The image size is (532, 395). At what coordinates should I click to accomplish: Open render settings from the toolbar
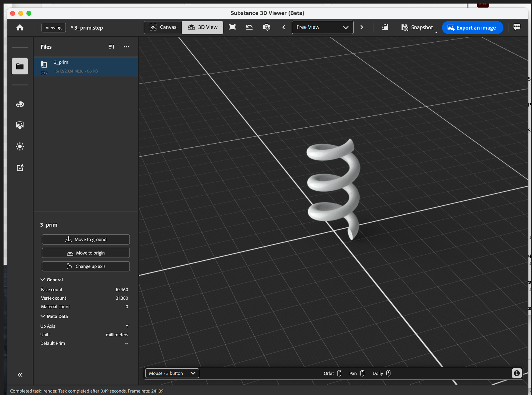(x=267, y=27)
